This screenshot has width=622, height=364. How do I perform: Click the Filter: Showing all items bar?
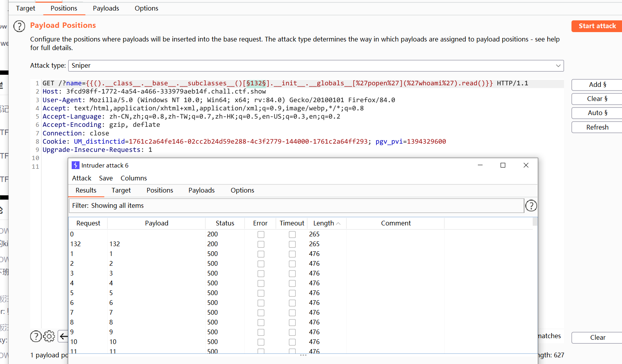[297, 205]
